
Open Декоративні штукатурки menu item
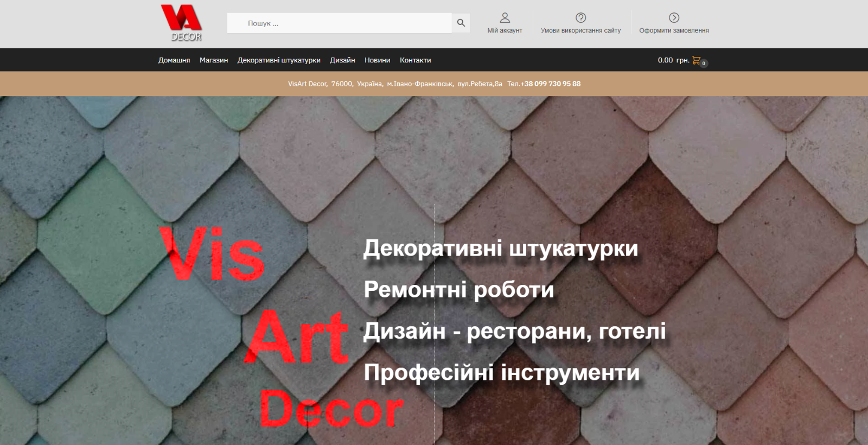(279, 60)
